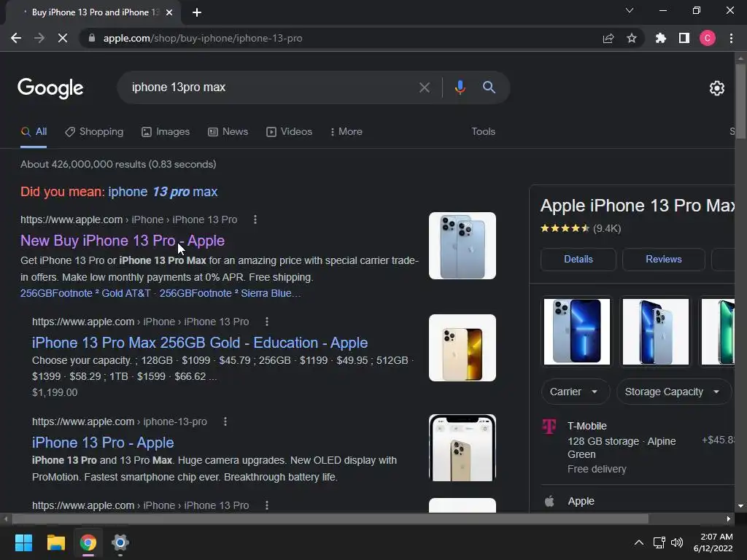Go back to the previous page

[16, 38]
